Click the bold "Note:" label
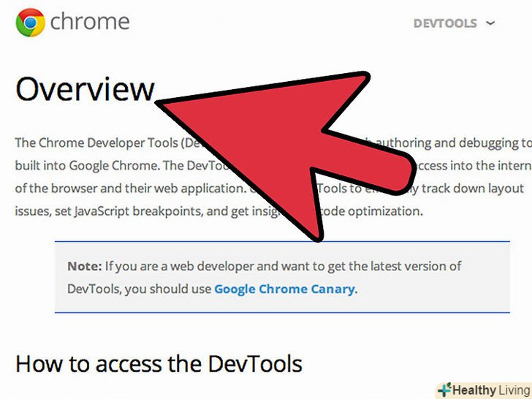The image size is (532, 399). click(x=84, y=266)
